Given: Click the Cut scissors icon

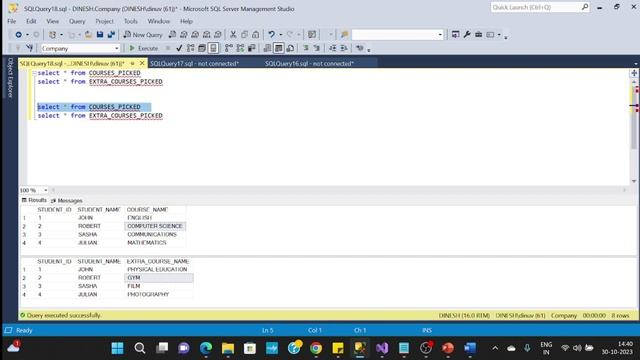Looking at the screenshot, I should pyautogui.click(x=233, y=35).
